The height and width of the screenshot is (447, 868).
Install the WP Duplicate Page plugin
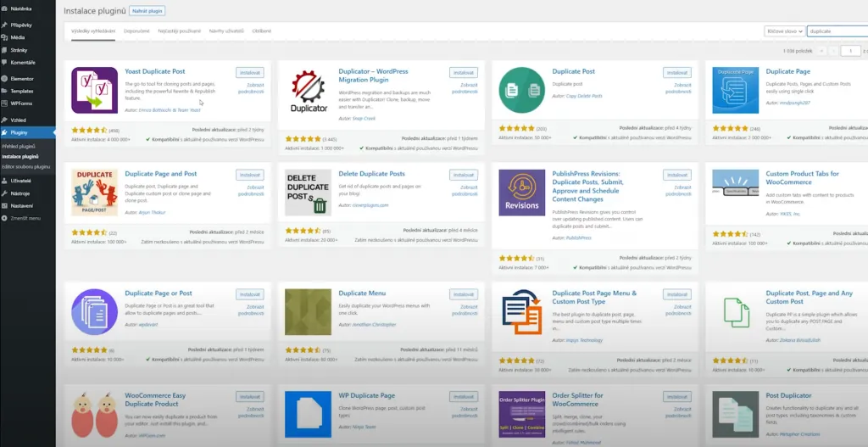(464, 397)
